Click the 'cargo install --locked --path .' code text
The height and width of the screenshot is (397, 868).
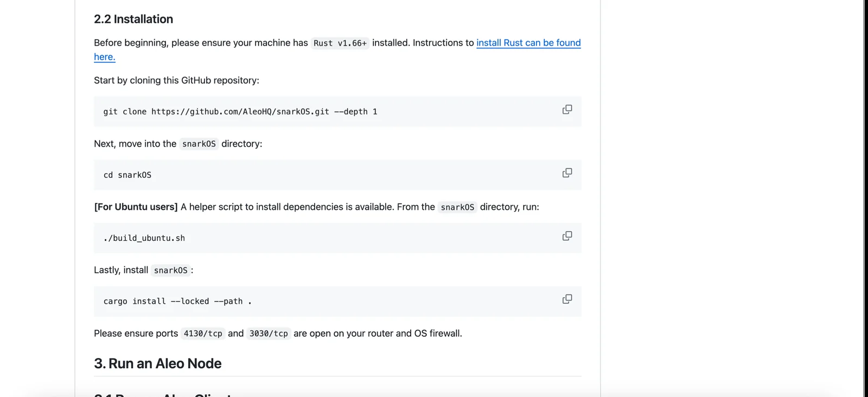tap(177, 302)
